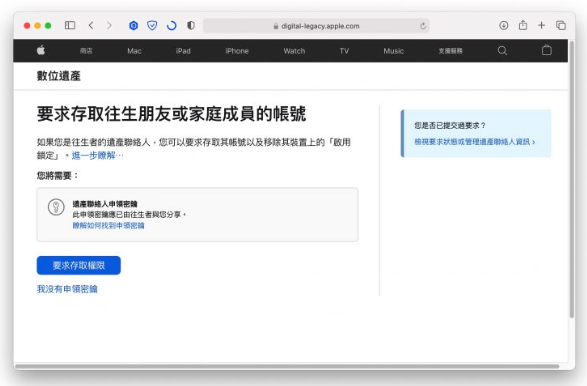Open the Music menu item
The width and height of the screenshot is (587, 386).
[x=393, y=51]
